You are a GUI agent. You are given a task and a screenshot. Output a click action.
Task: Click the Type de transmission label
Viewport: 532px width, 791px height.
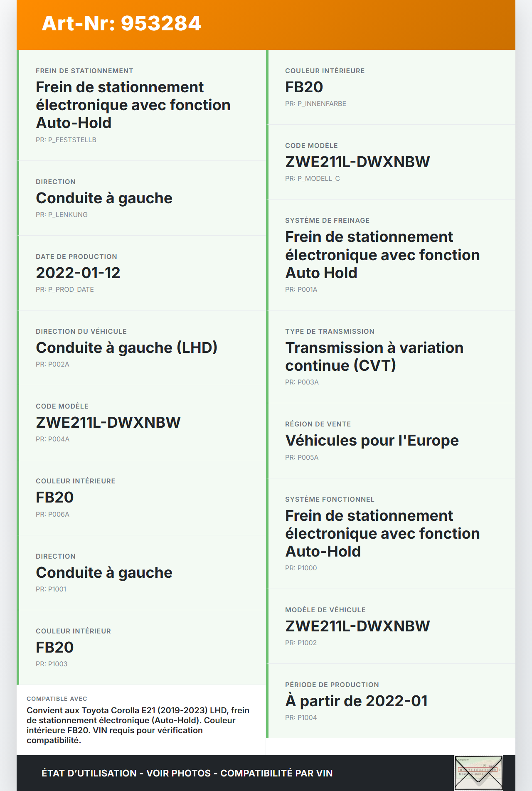(x=330, y=332)
